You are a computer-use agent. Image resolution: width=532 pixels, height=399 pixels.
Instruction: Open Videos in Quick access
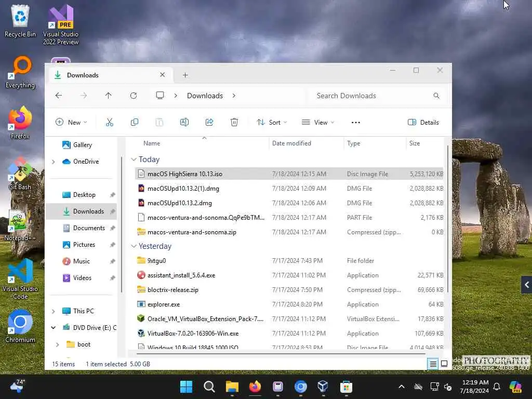point(82,278)
